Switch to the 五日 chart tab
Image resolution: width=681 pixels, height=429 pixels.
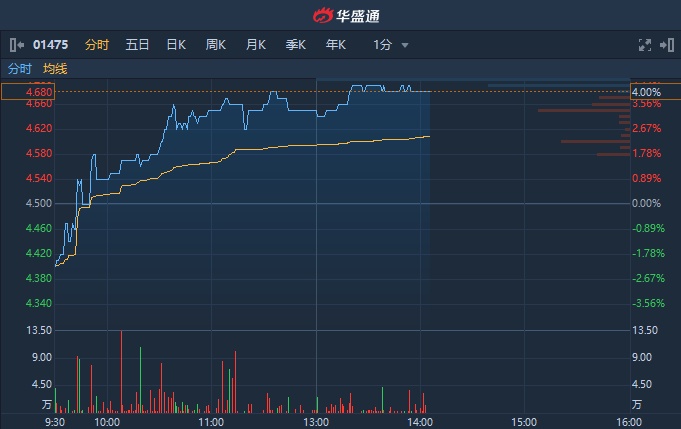(x=137, y=45)
